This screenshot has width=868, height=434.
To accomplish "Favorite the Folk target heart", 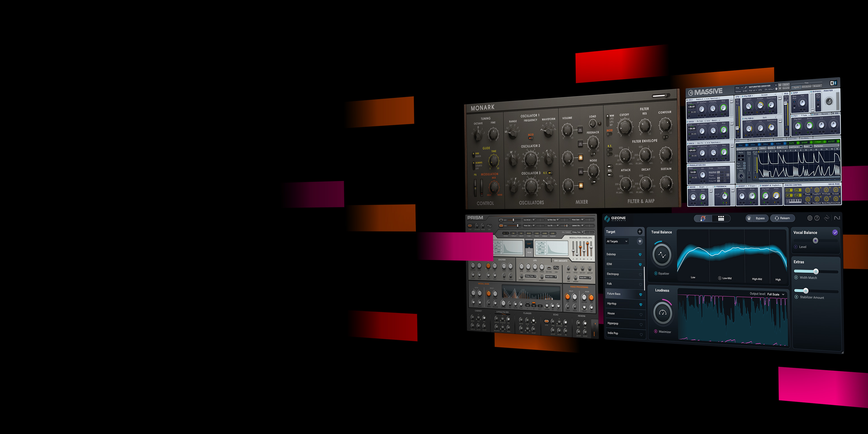I will 641,284.
